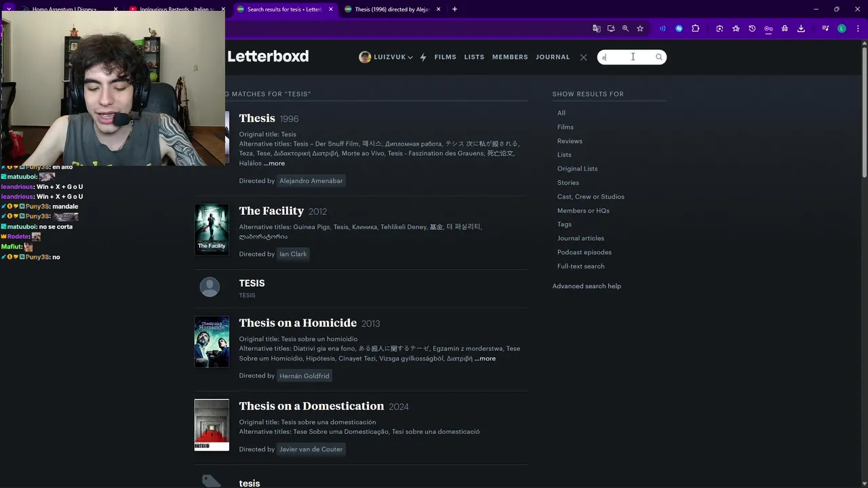868x488 pixels.
Task: Open director Javier van de Couter
Action: click(x=311, y=449)
